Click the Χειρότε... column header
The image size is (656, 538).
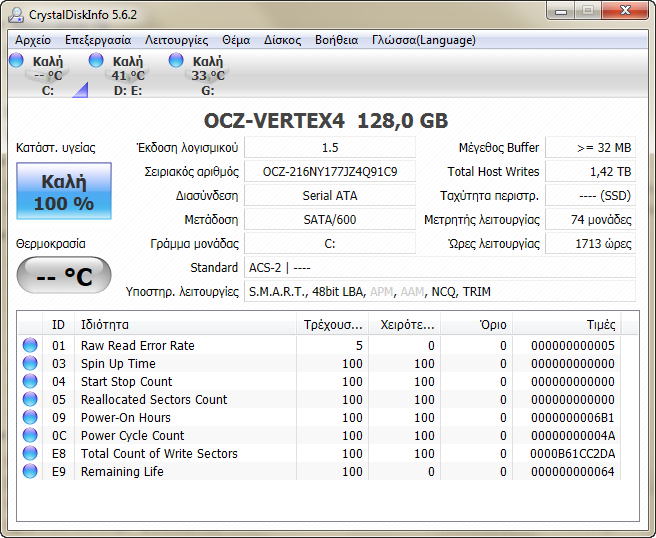tap(405, 325)
